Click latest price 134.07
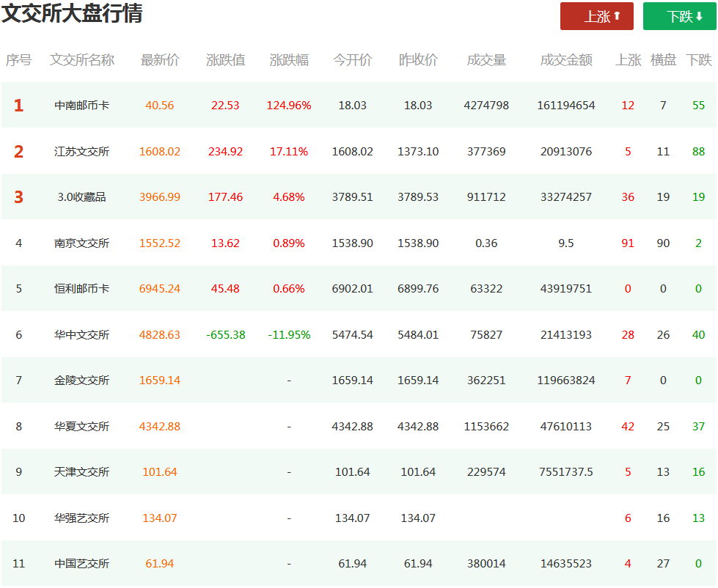 coord(160,518)
